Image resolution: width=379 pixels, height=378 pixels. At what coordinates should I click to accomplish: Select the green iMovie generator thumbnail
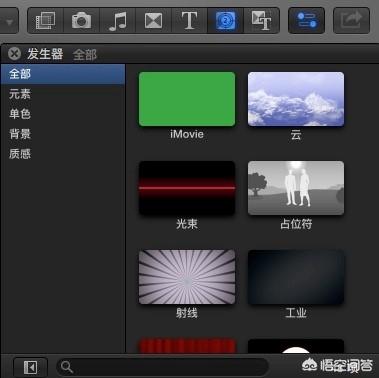[187, 99]
